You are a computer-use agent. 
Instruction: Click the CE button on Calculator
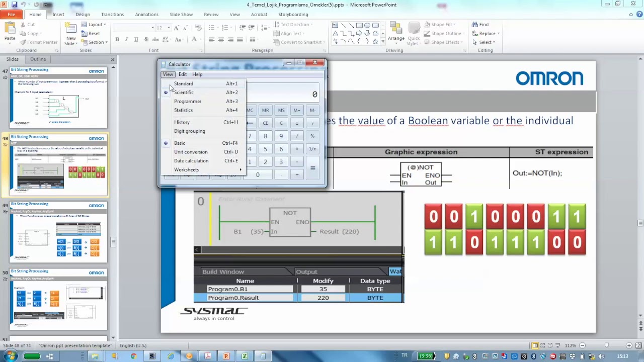pyautogui.click(x=265, y=123)
